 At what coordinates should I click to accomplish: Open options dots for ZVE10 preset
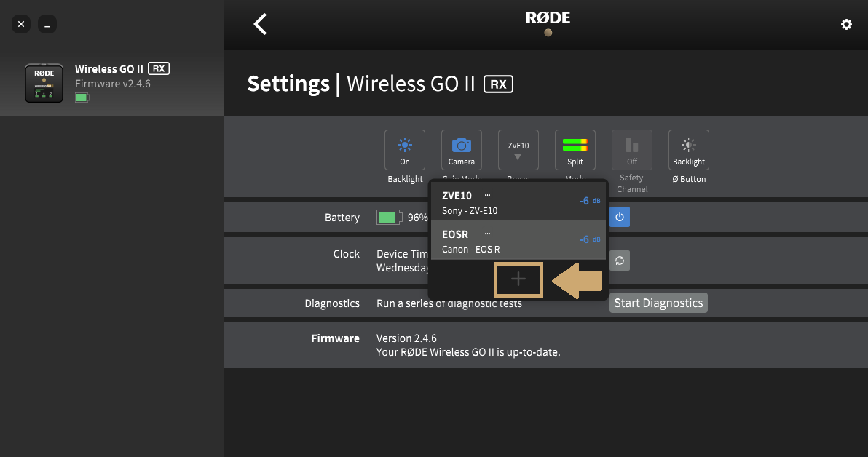point(487,195)
